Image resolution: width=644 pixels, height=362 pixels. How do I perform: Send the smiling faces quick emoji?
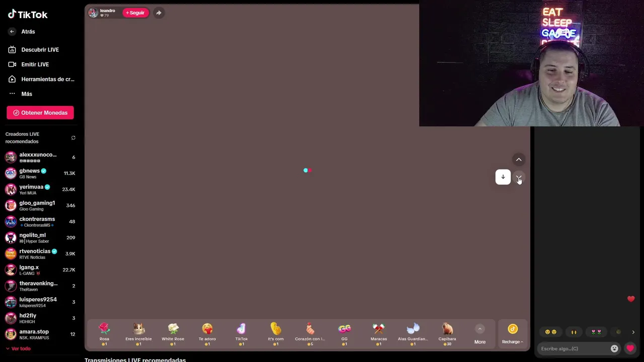click(550, 332)
